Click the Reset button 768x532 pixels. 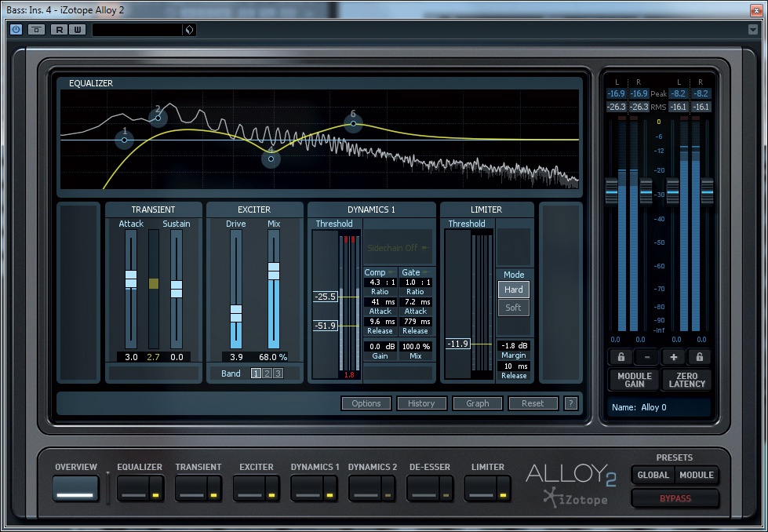click(x=533, y=403)
